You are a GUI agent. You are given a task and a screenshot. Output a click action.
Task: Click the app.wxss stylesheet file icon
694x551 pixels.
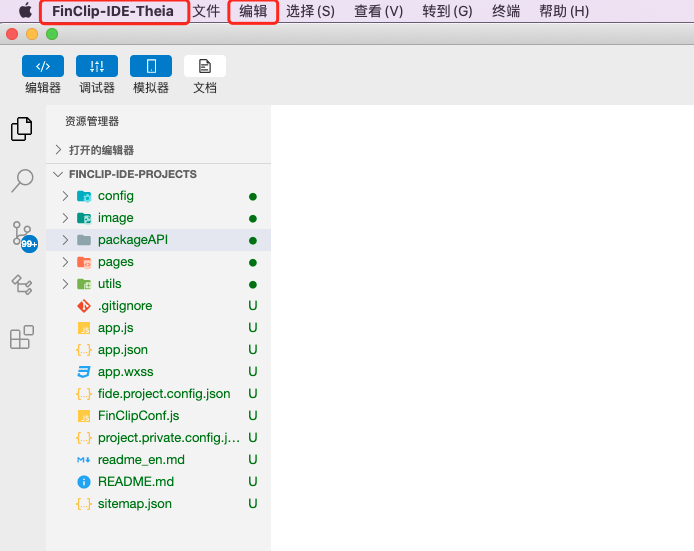(84, 372)
